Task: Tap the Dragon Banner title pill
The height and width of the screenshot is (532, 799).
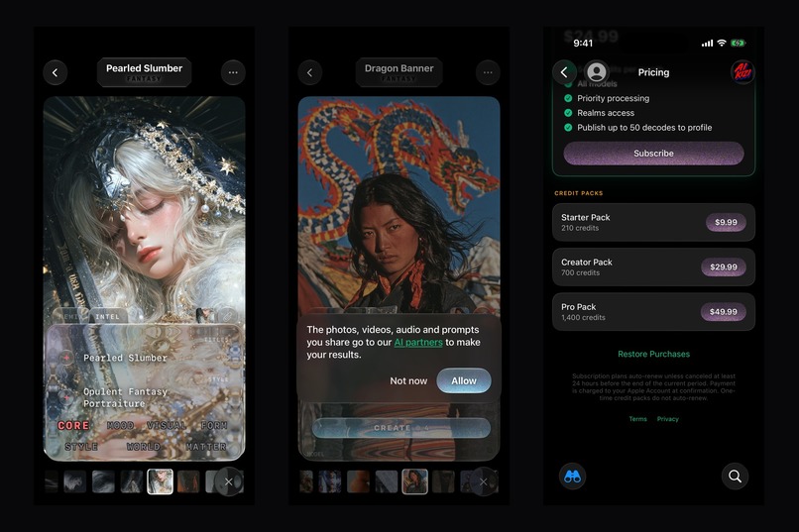Action: pyautogui.click(x=399, y=72)
